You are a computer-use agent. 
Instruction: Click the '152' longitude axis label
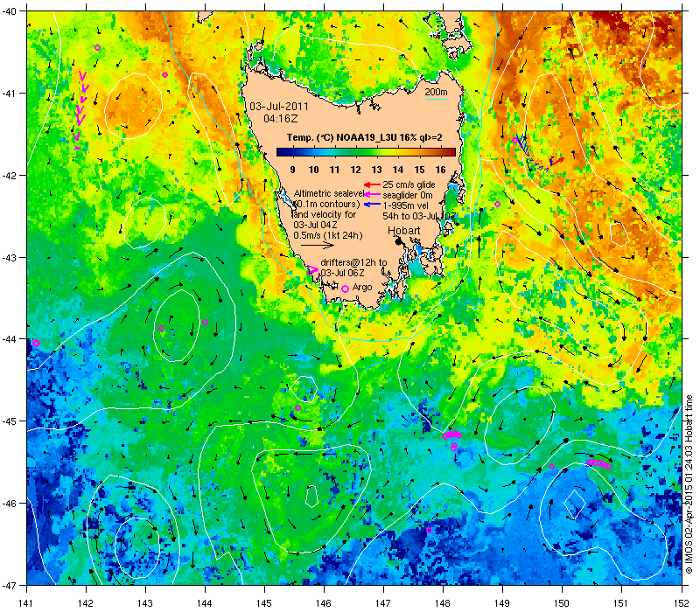[x=682, y=603]
